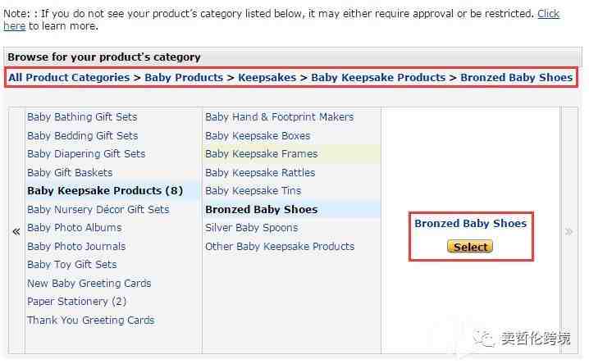The image size is (589, 364).
Task: Click the right double-arrow scroll button
Action: [x=568, y=232]
